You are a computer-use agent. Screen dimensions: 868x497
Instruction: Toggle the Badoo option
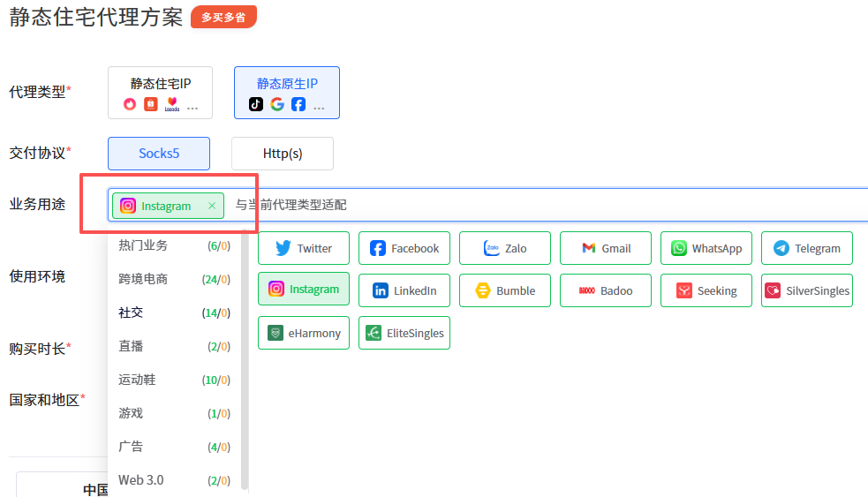click(x=606, y=290)
